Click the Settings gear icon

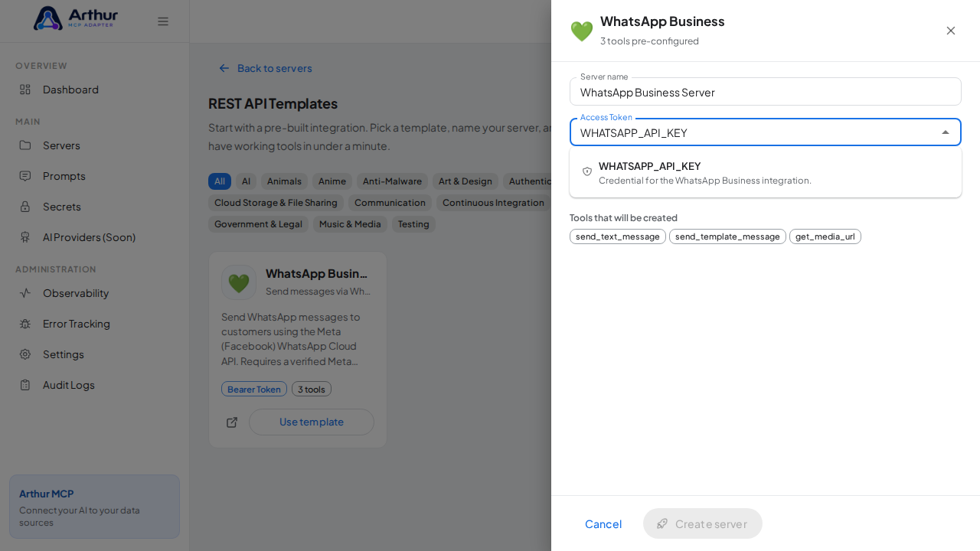pos(25,354)
